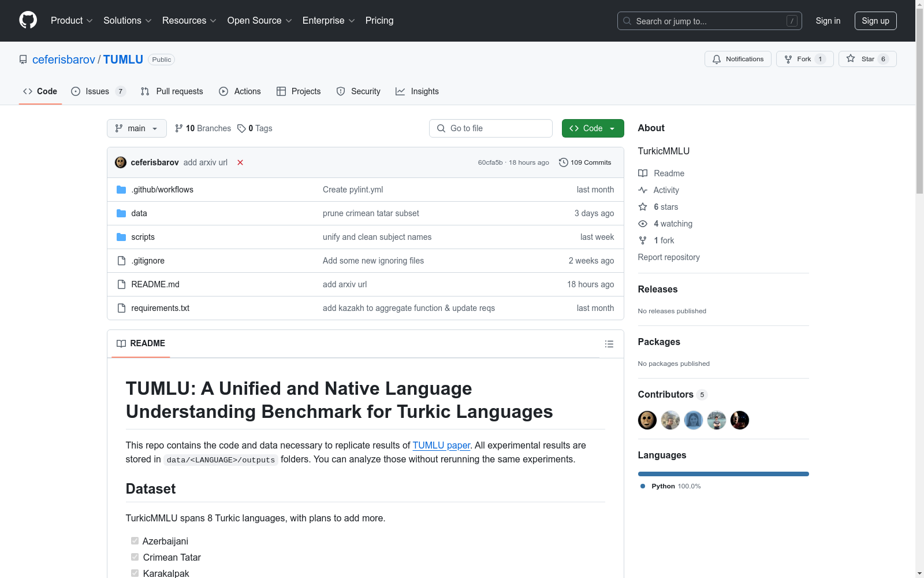Click the Search or jump to field

point(710,21)
